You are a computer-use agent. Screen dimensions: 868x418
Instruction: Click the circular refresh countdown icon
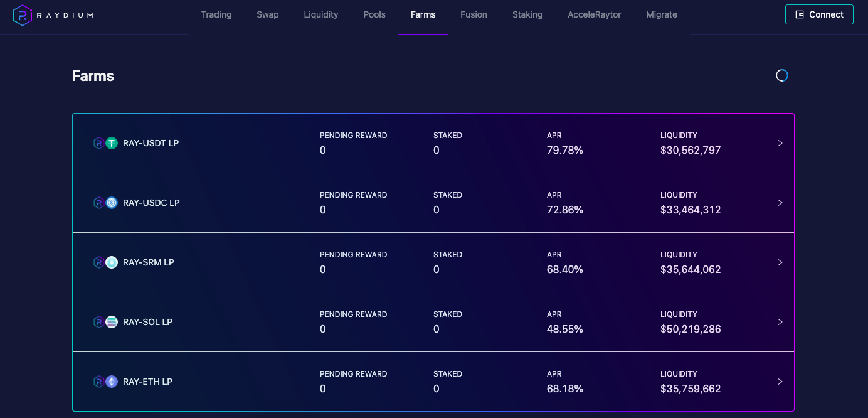click(x=782, y=75)
